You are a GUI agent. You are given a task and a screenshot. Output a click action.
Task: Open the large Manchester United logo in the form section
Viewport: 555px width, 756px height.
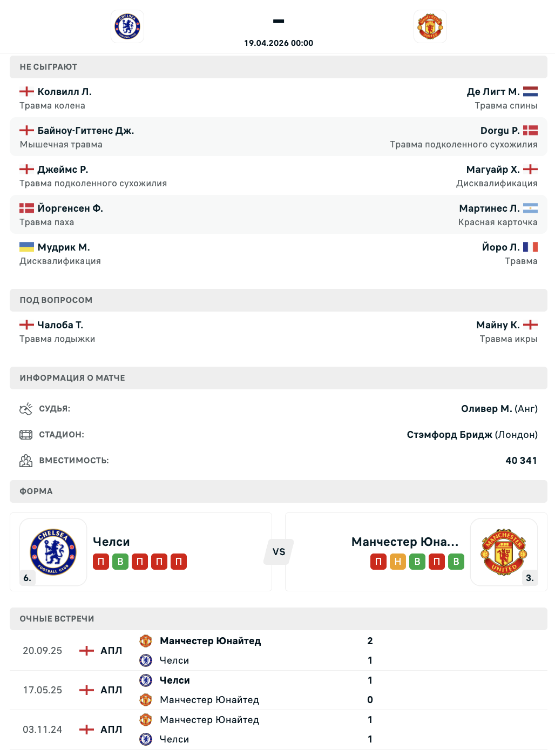coord(504,551)
